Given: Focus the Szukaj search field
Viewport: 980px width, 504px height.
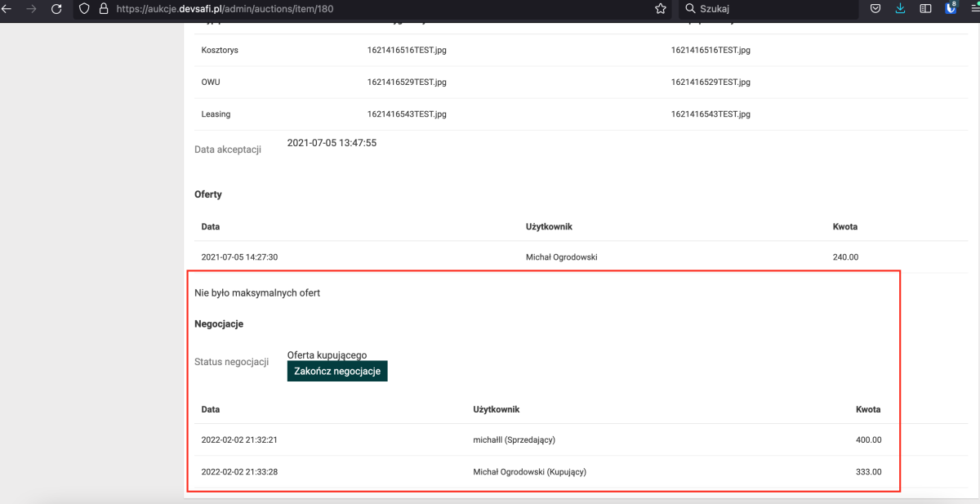Looking at the screenshot, I should (768, 9).
